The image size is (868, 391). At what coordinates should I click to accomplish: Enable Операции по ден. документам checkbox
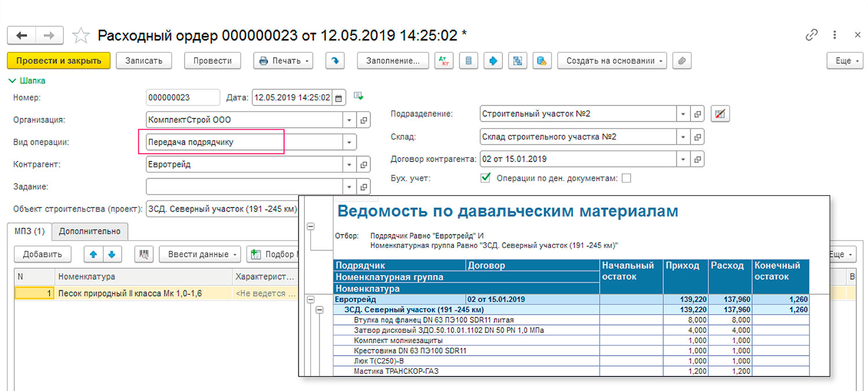coord(626,178)
